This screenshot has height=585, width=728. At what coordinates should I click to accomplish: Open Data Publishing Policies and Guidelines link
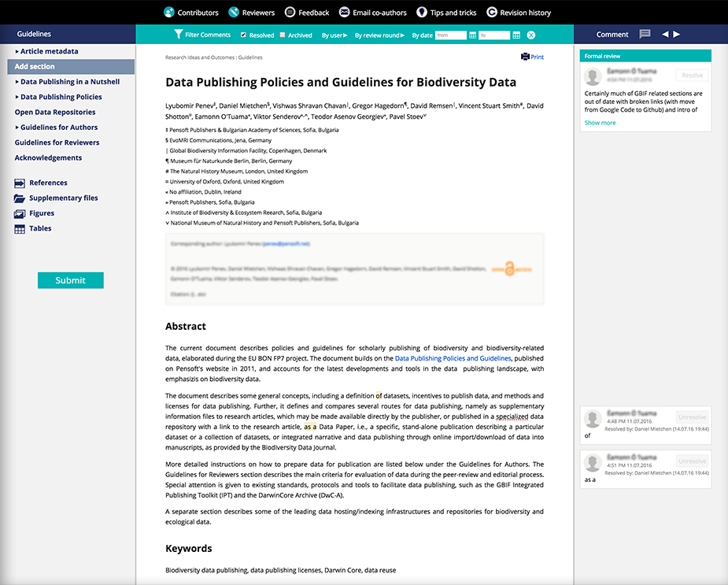(453, 358)
